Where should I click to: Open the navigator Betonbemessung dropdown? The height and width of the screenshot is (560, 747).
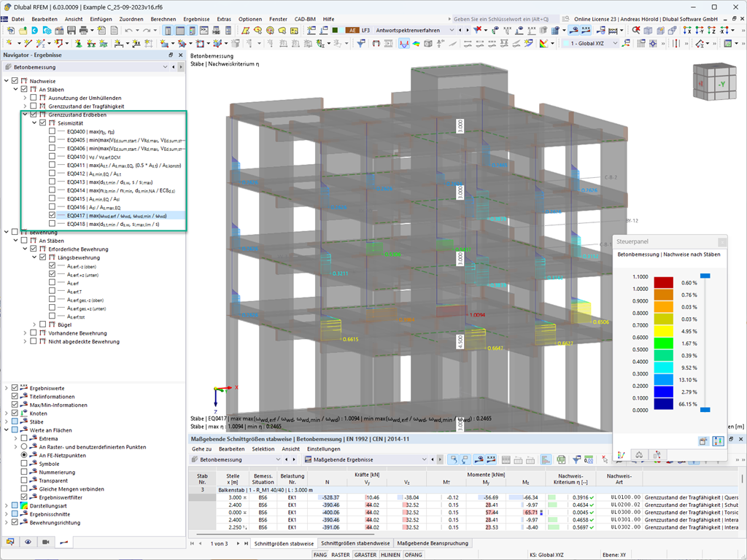166,67
